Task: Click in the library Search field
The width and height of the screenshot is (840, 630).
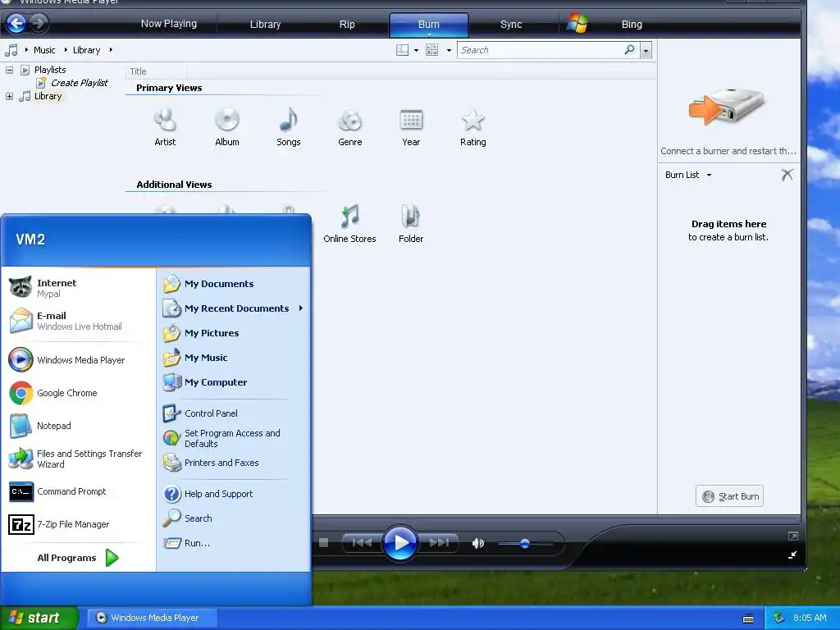Action: click(x=540, y=50)
